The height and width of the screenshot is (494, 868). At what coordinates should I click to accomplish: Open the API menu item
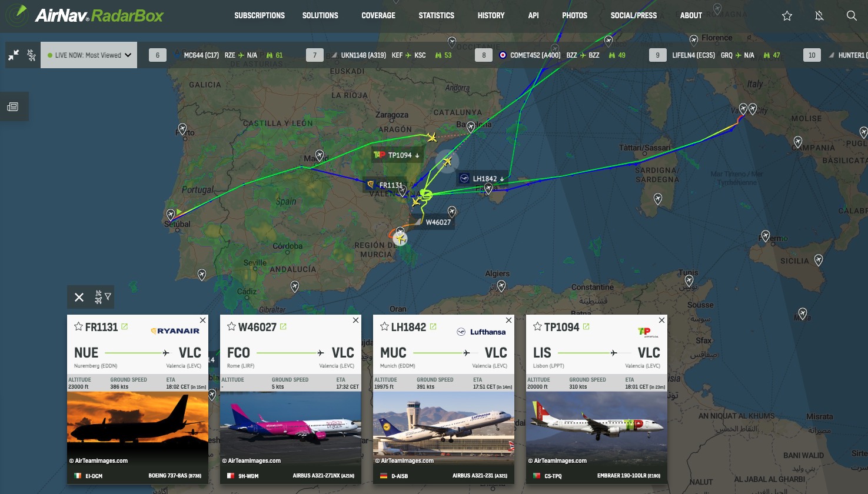(533, 16)
